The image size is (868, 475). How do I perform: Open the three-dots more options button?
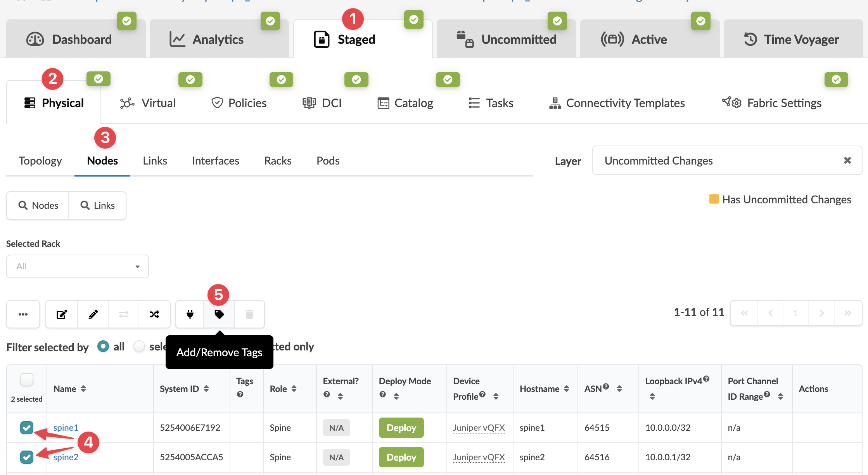tap(23, 314)
